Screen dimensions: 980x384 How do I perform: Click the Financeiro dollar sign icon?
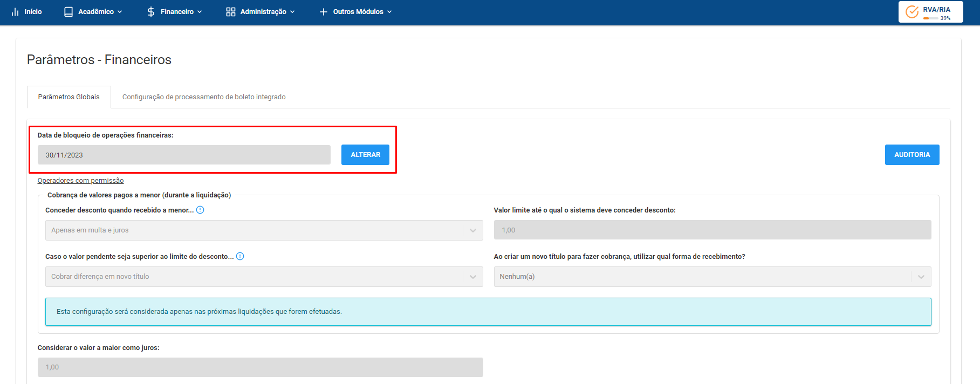151,12
